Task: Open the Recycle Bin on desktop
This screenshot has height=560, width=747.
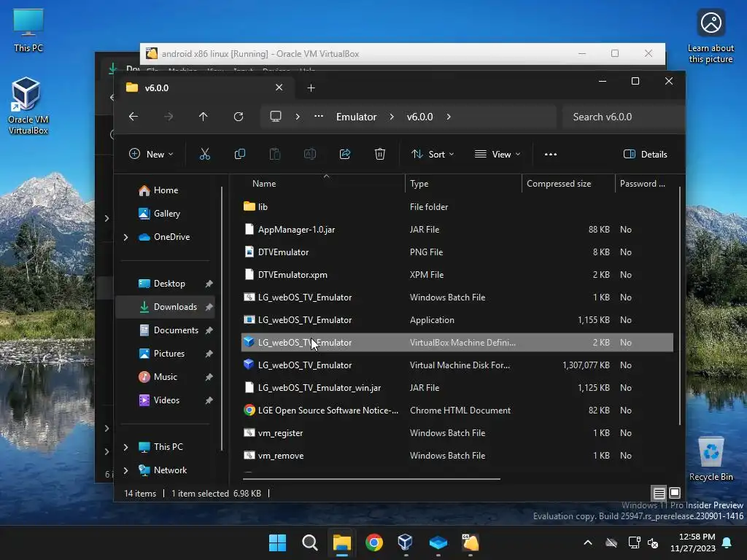Action: tap(711, 459)
